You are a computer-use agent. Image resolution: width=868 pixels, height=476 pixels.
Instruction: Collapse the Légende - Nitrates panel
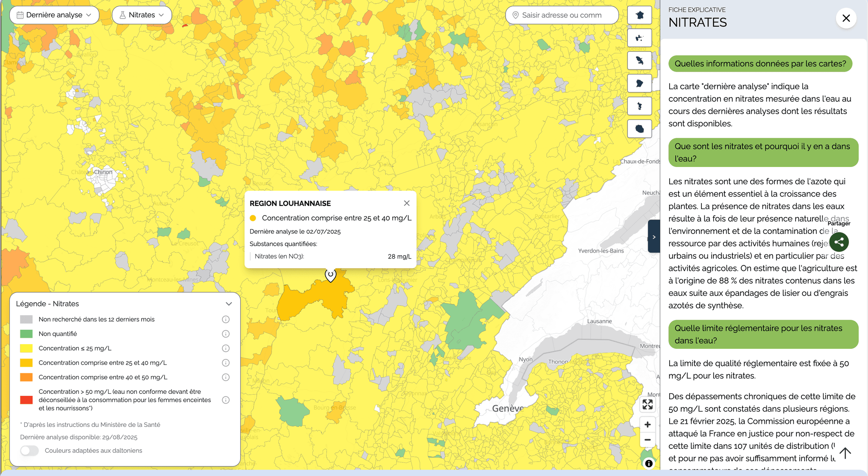coord(228,304)
